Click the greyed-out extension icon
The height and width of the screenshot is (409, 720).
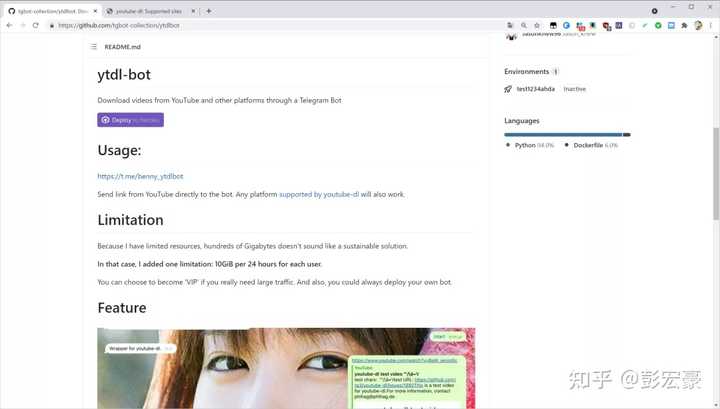632,25
